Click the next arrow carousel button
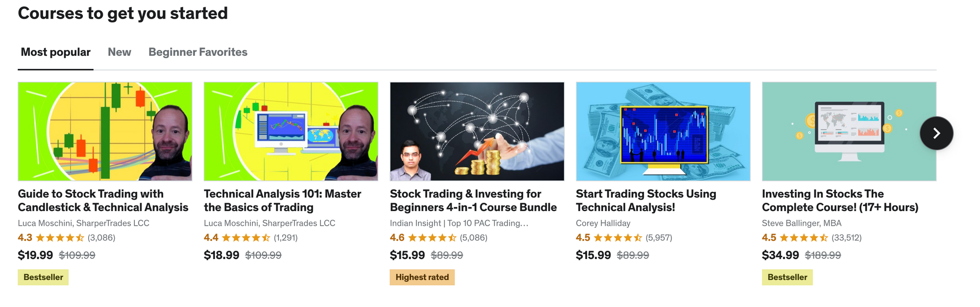The height and width of the screenshot is (307, 980). coord(936,133)
